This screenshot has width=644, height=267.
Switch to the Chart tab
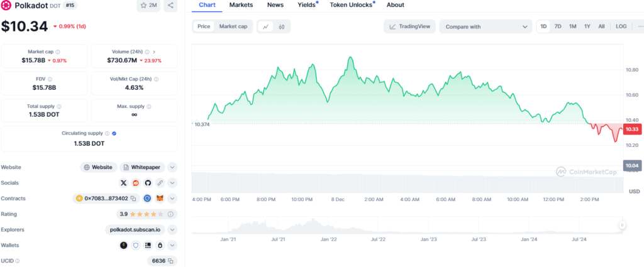(207, 5)
